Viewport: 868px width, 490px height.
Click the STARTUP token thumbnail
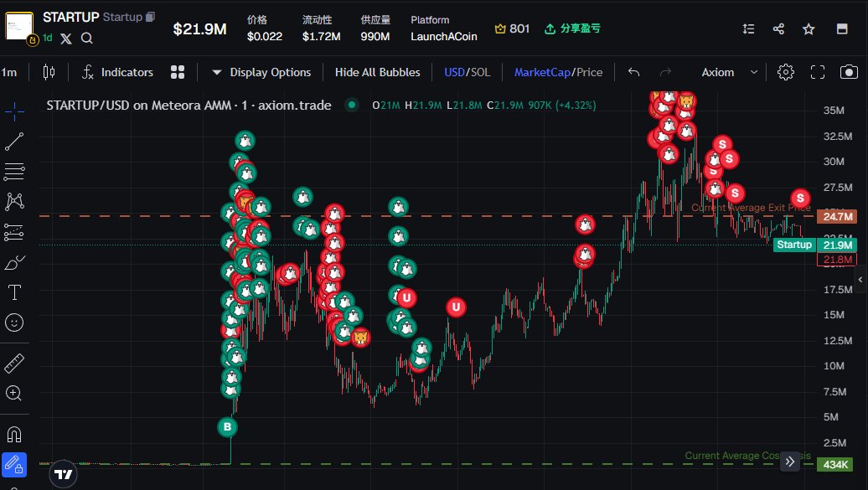coord(19,25)
